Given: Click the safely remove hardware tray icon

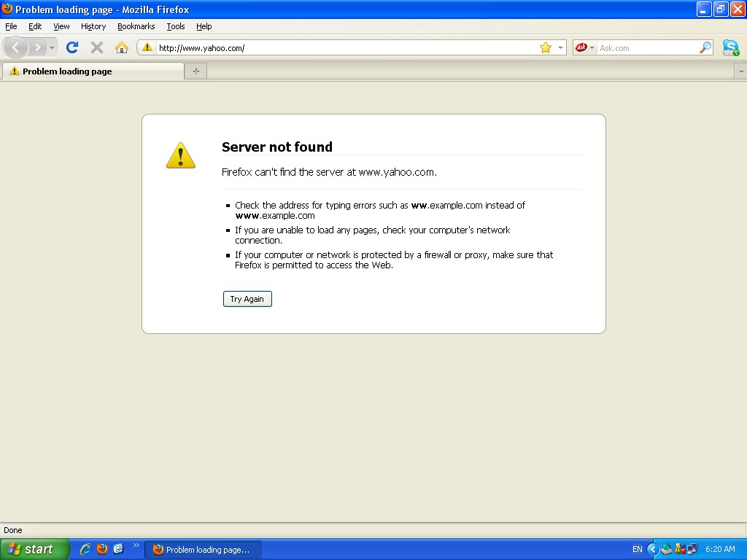Looking at the screenshot, I should [667, 549].
